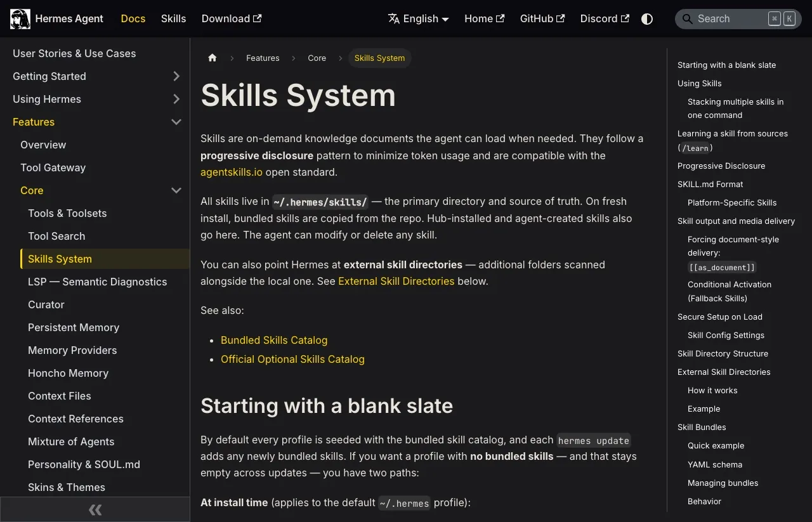Viewport: 812px width, 522px height.
Task: Jump to Learning a skill from sources
Action: 733,140
